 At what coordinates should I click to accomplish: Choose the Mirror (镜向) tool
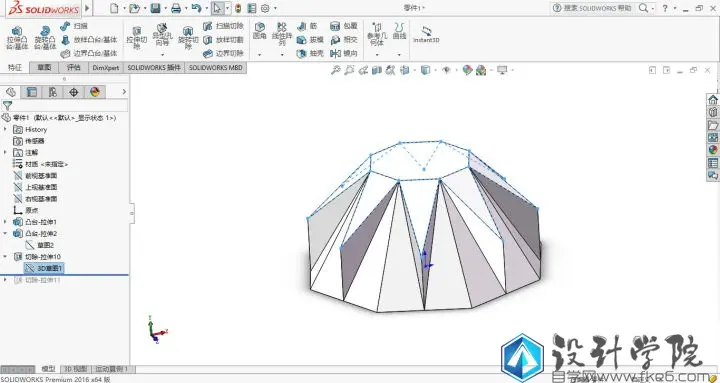click(x=344, y=54)
